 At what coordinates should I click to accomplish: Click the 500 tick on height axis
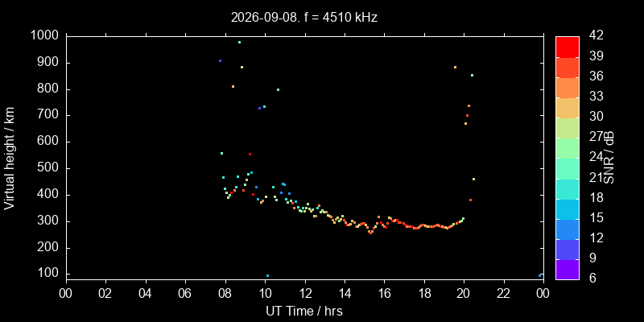pyautogui.click(x=50, y=169)
